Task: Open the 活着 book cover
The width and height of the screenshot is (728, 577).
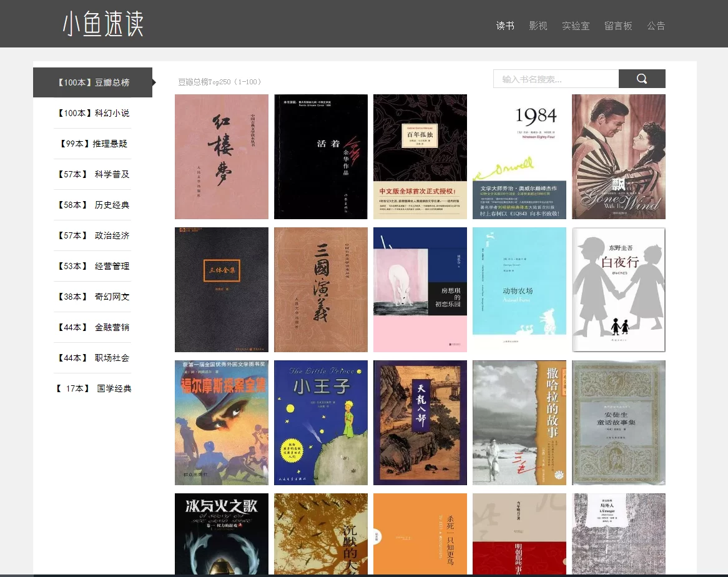Action: tap(321, 157)
